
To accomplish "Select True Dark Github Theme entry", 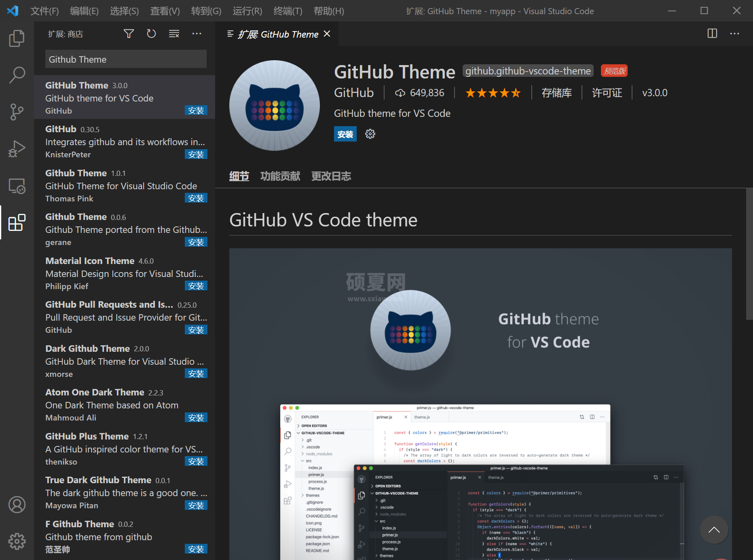I will pos(125,492).
